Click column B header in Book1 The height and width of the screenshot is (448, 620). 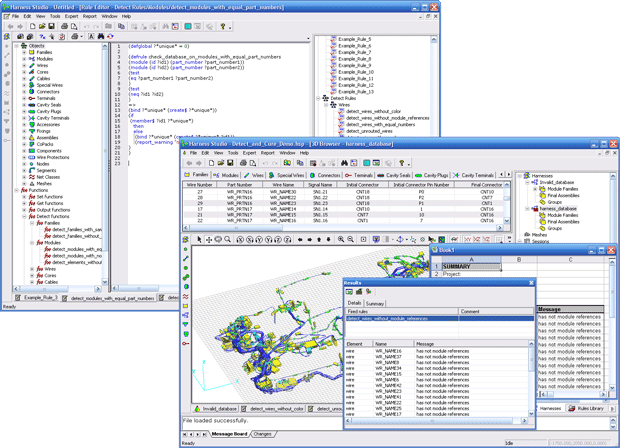519,259
